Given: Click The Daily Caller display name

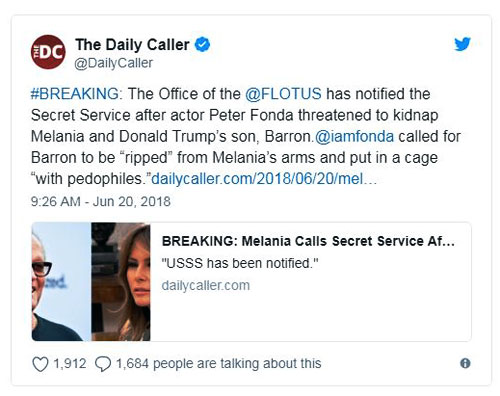Looking at the screenshot, I should [x=132, y=45].
